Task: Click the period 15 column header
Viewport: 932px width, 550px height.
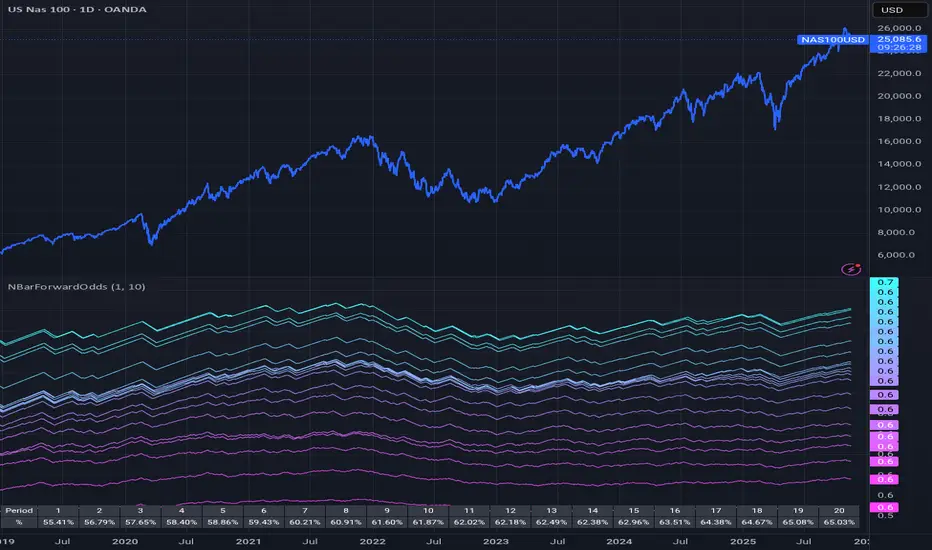Action: (x=634, y=510)
